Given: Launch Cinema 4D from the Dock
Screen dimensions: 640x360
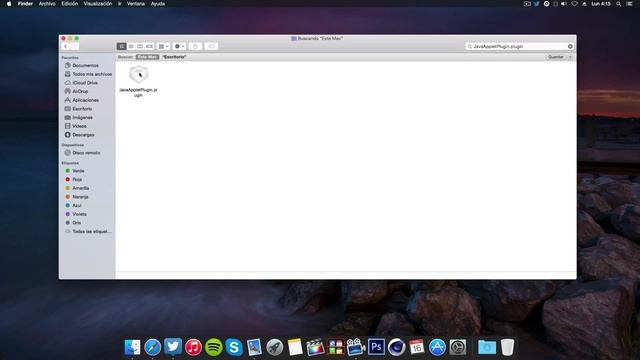Looking at the screenshot, I should (396, 347).
